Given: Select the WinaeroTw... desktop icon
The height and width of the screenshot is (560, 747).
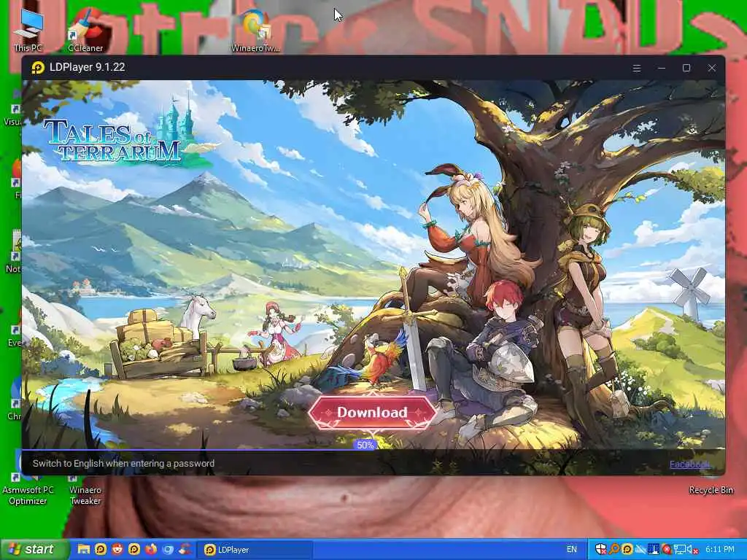Looking at the screenshot, I should (256, 29).
